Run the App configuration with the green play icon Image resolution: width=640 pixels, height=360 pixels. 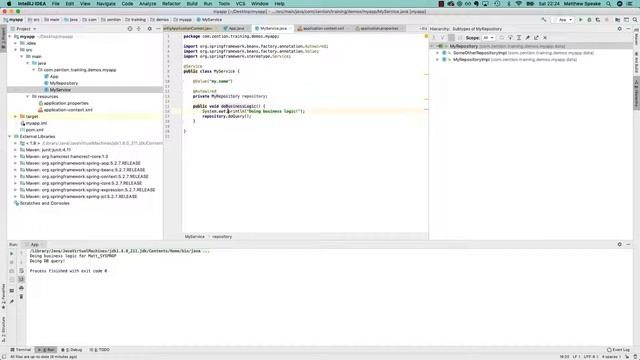[580, 20]
